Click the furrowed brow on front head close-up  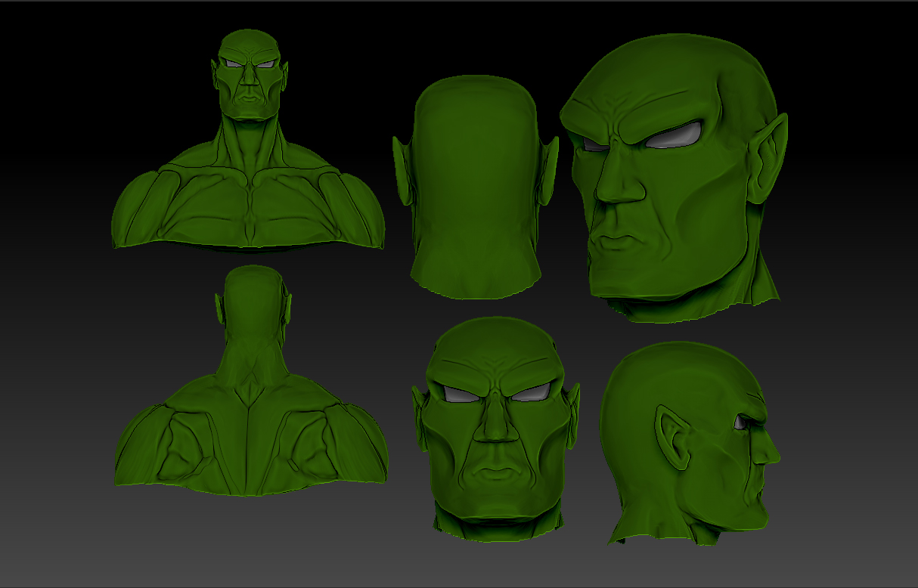495,374
